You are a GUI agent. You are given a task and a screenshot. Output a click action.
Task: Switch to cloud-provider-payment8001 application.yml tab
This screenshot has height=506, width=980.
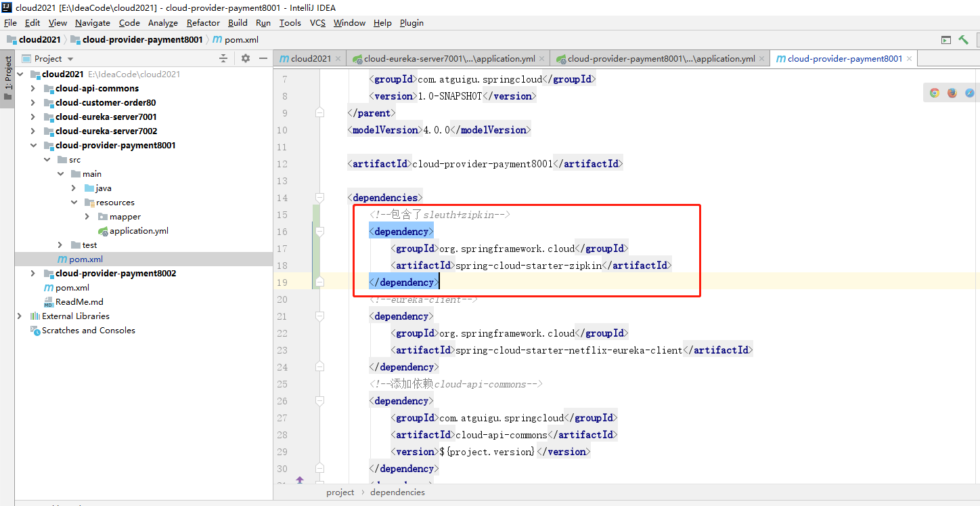pos(660,59)
